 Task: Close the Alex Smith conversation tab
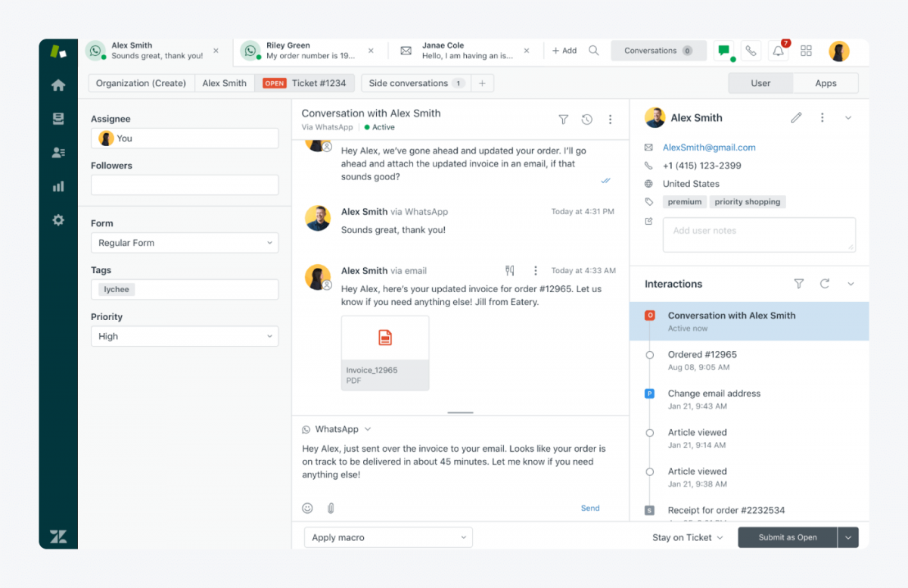pos(216,51)
